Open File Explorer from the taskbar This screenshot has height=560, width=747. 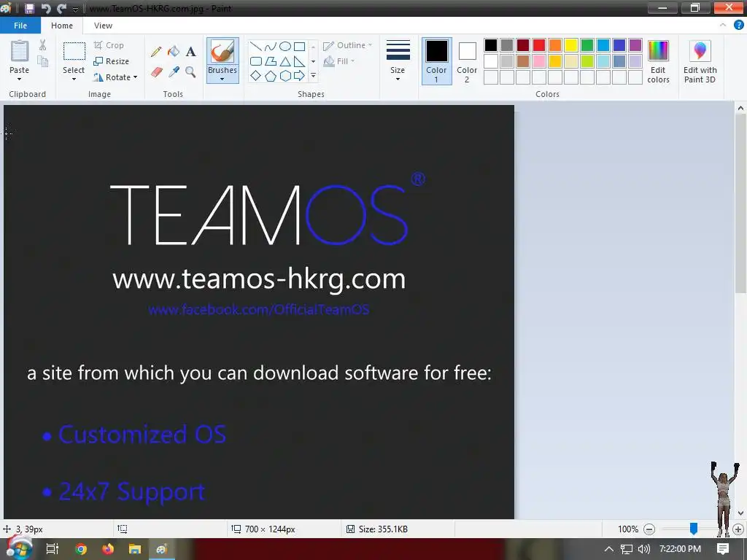point(135,549)
